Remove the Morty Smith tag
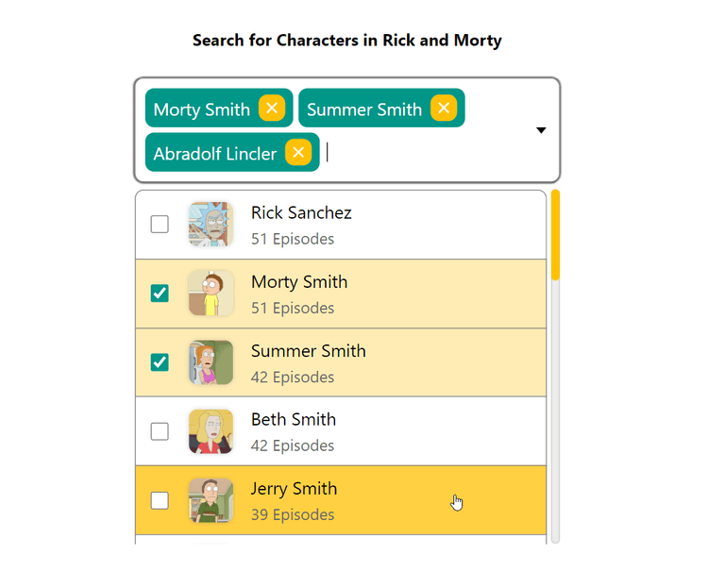The width and height of the screenshot is (708, 588). pos(272,109)
